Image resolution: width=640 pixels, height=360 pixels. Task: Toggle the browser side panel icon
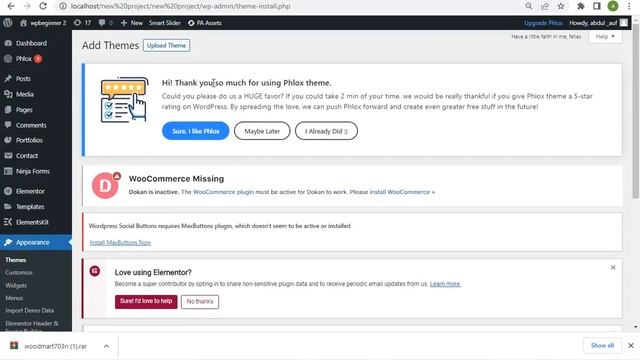click(x=597, y=6)
